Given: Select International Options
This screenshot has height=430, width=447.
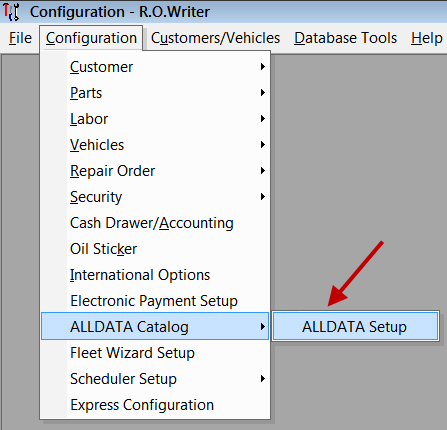Looking at the screenshot, I should [x=155, y=275].
